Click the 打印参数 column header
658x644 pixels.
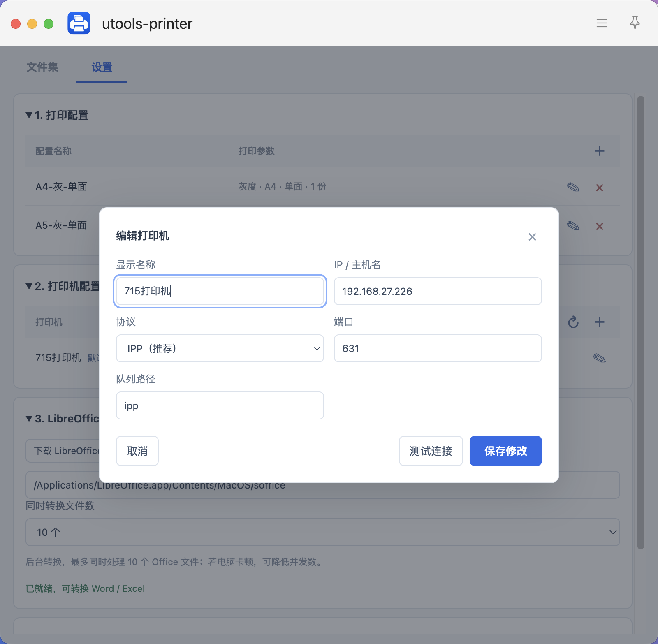pyautogui.click(x=257, y=151)
